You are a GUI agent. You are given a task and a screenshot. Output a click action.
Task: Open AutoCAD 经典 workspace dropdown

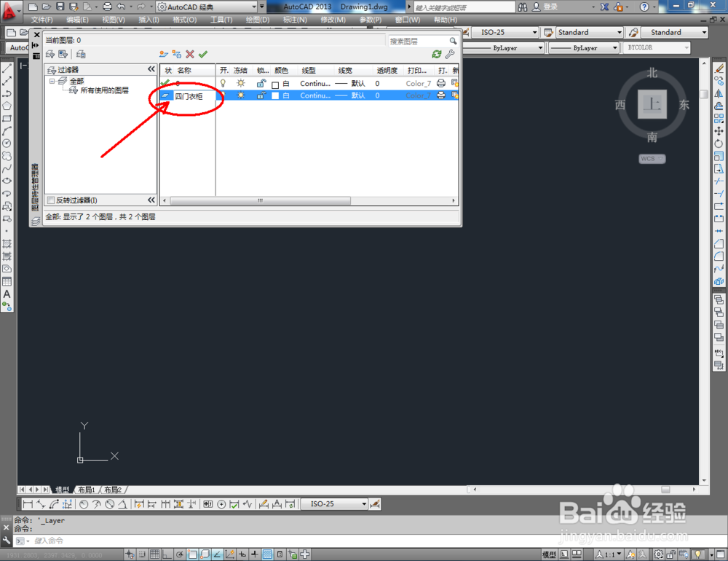(x=254, y=7)
